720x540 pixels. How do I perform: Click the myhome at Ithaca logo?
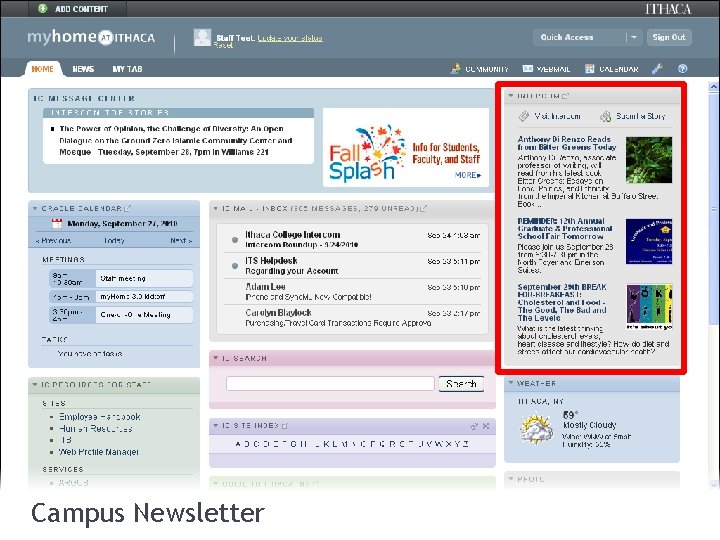[x=91, y=37]
